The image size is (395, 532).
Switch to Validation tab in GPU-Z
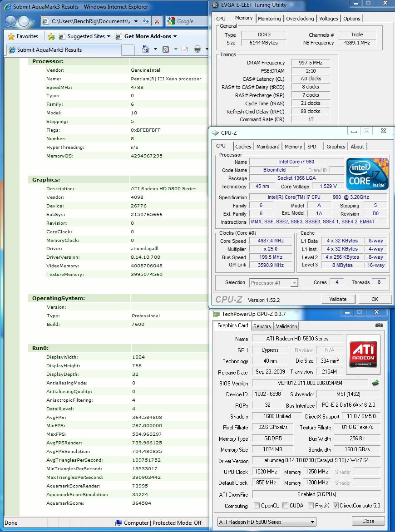pyautogui.click(x=286, y=326)
